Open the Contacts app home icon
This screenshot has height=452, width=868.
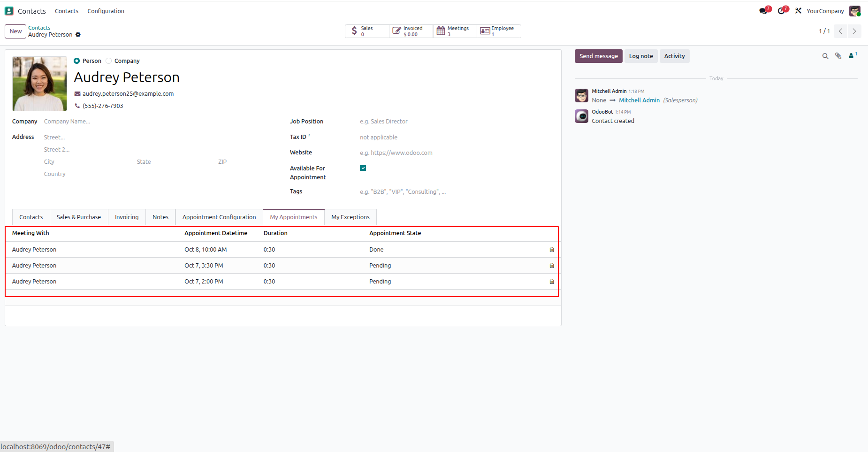[x=9, y=11]
